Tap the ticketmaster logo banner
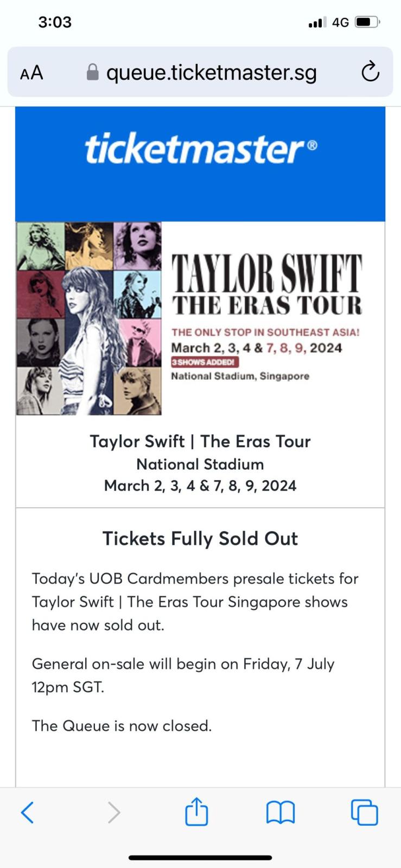 (200, 149)
